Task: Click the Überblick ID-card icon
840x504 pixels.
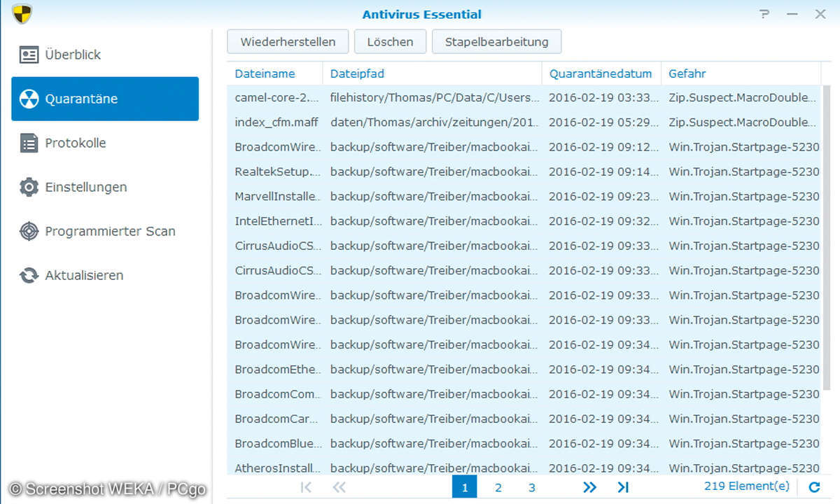Action: coord(29,55)
